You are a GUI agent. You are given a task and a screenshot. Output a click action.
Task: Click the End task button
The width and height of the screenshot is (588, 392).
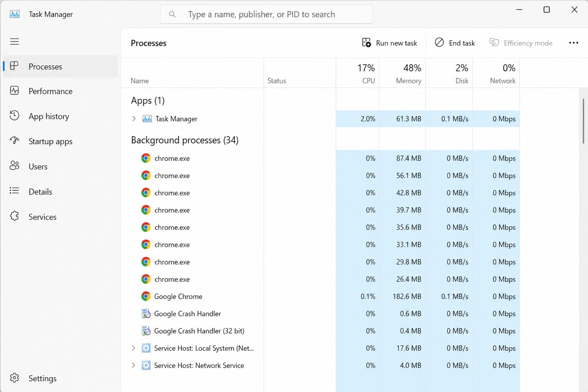pyautogui.click(x=455, y=43)
